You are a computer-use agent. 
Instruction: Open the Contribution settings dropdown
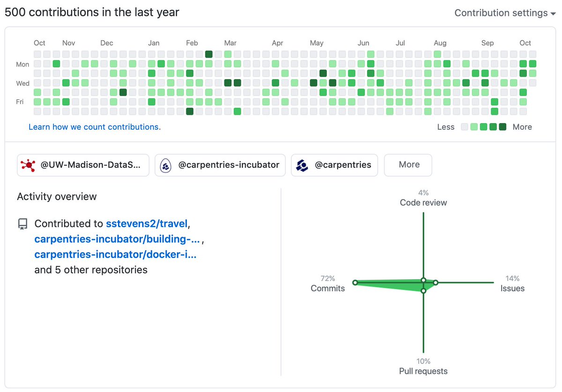coord(505,13)
